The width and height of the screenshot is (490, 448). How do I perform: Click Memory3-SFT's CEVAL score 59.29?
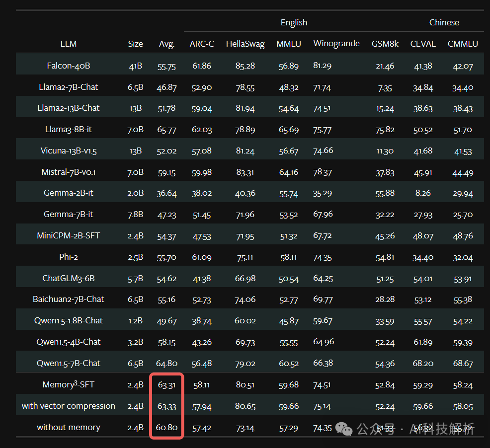click(423, 385)
